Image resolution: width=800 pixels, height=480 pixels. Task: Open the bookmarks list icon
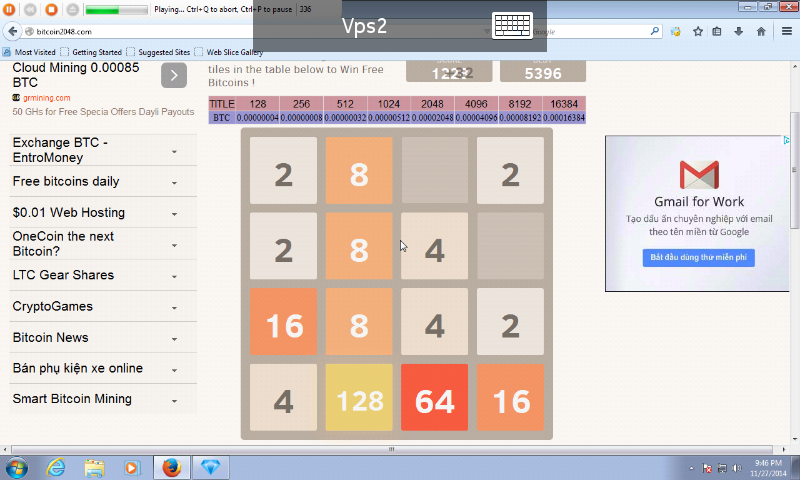click(717, 32)
